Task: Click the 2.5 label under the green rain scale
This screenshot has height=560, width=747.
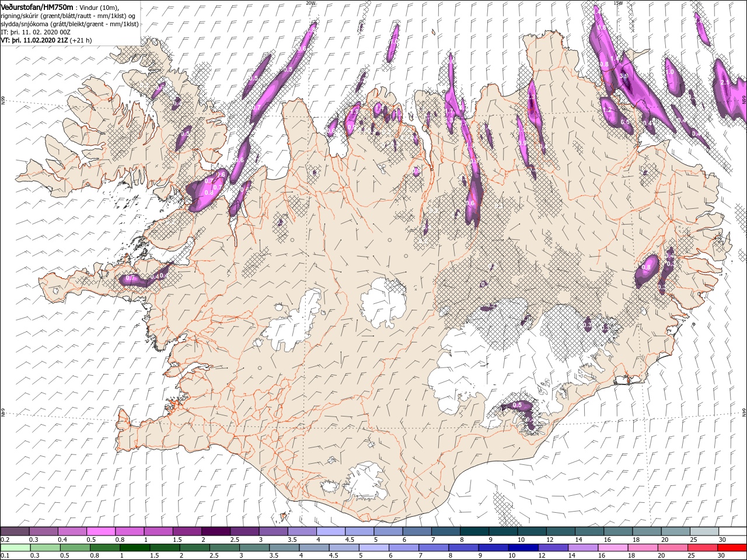Action: click(214, 556)
